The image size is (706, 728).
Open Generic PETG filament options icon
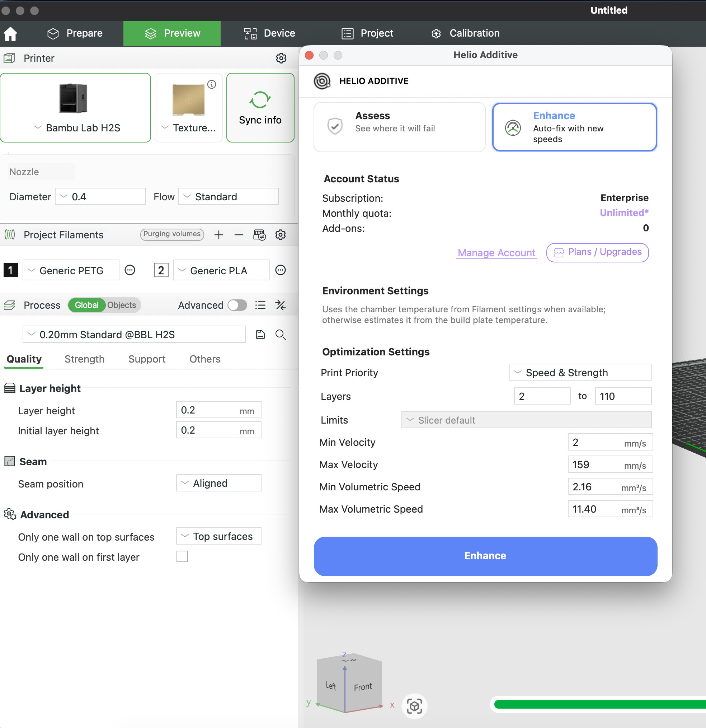coord(130,270)
